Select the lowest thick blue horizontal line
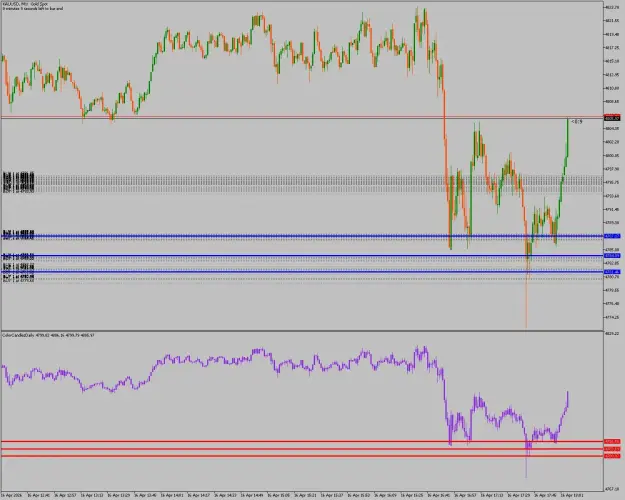The image size is (625, 500). 302,272
